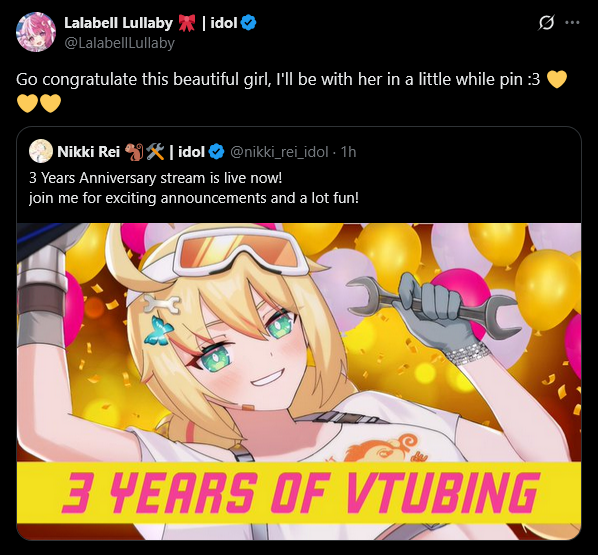Click the pink '3 YEARS OF VTUBING' banner
Screen dimensions: 598x555
click(x=299, y=492)
